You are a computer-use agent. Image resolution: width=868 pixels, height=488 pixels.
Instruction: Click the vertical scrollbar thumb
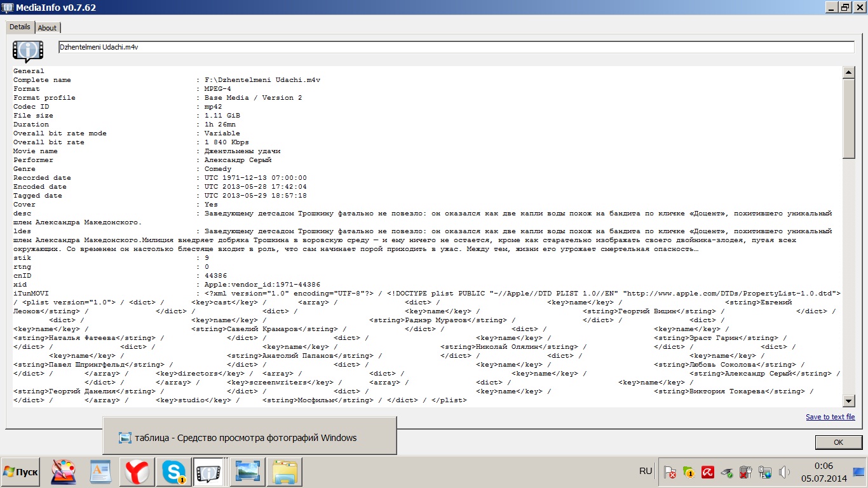tap(848, 118)
